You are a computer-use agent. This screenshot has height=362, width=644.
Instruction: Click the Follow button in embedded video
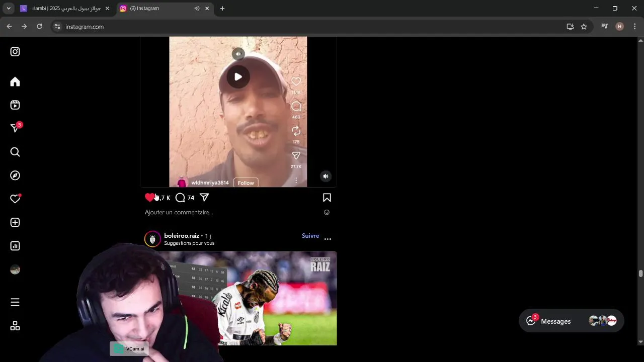pyautogui.click(x=246, y=183)
